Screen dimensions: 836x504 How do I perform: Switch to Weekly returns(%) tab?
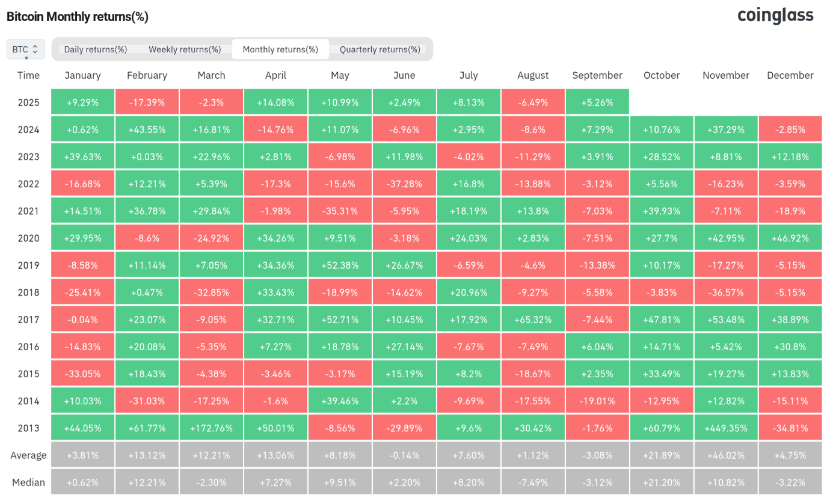(x=185, y=49)
